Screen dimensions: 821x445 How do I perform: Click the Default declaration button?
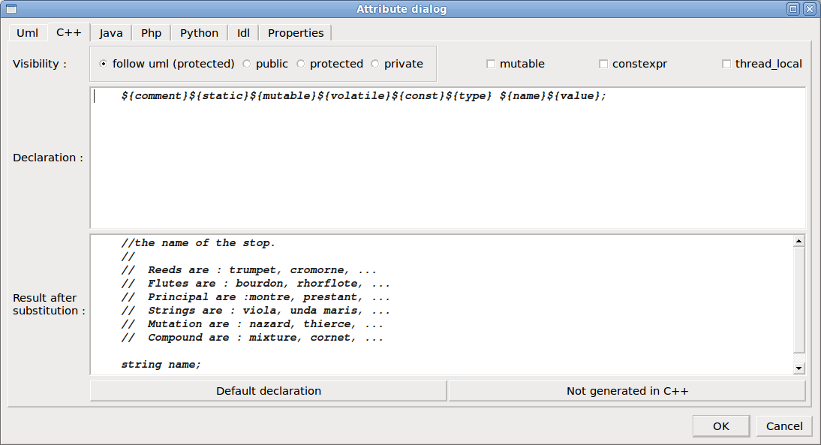coord(268,391)
